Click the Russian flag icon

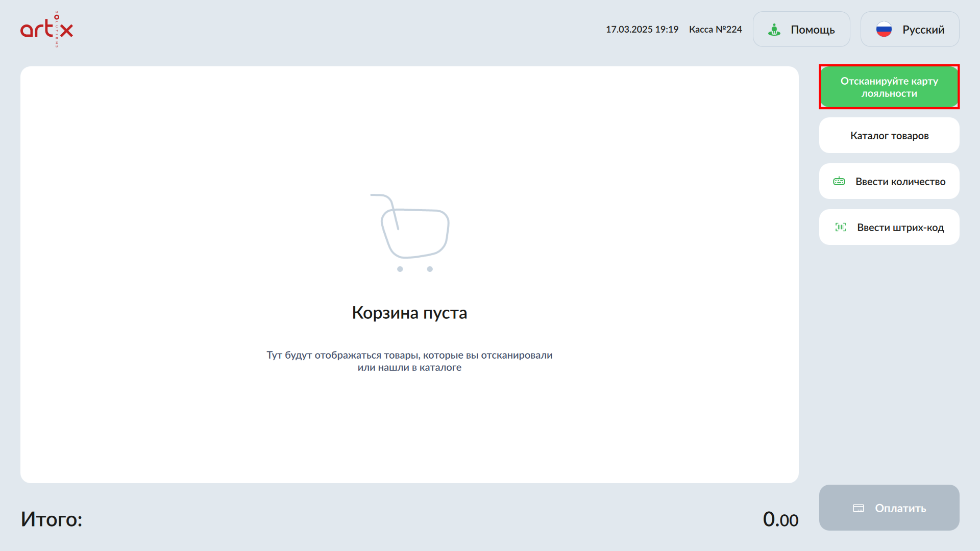[884, 30]
